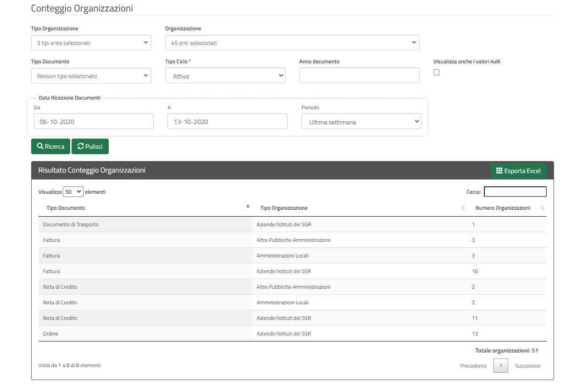Screen dimensions: 588x386
Task: Click the Fattura count value 16
Action: pos(475,271)
